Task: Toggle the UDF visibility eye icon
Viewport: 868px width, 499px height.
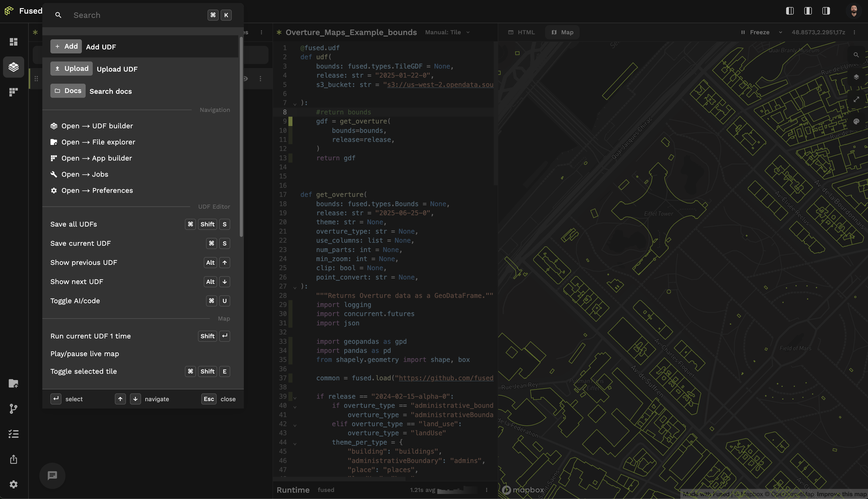Action: (245, 78)
